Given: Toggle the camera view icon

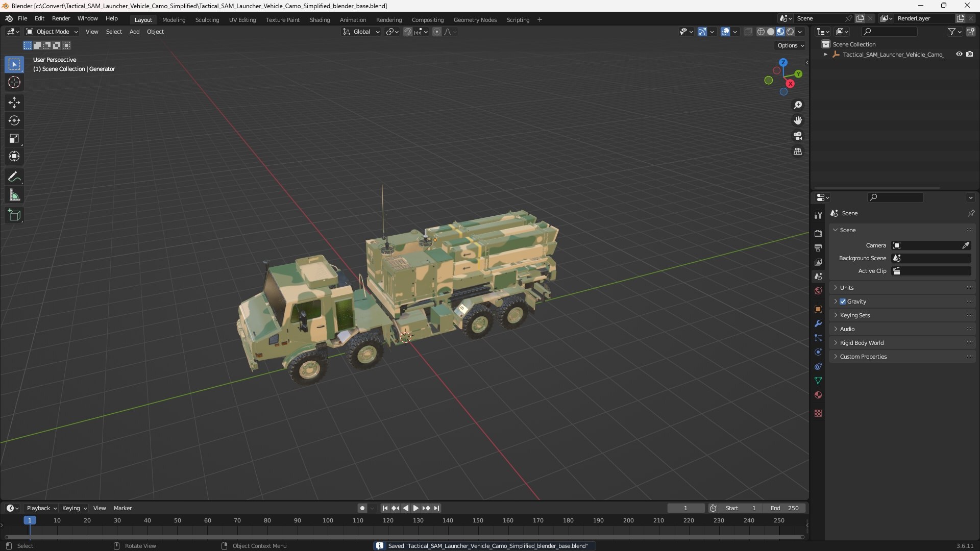Looking at the screenshot, I should (x=798, y=136).
